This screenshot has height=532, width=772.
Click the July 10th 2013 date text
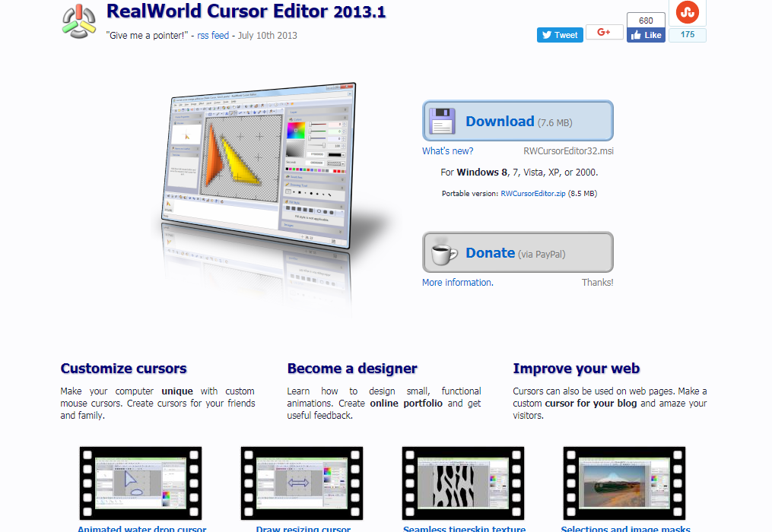[267, 36]
